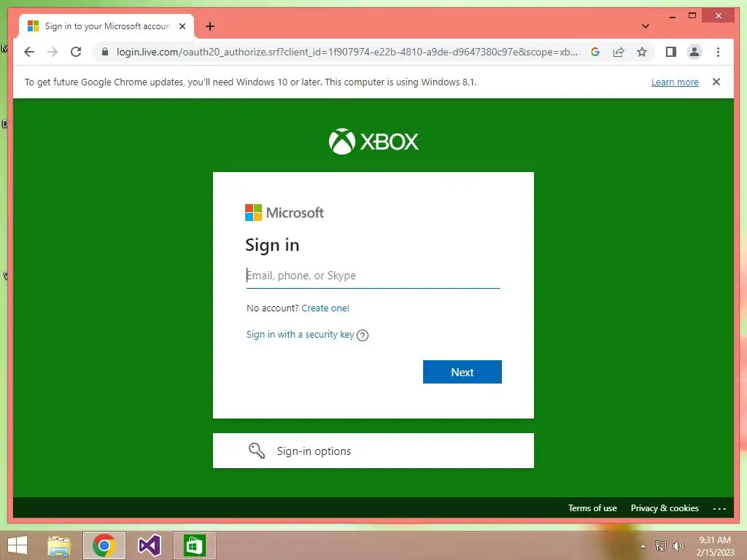Open File Explorer from the taskbar

pos(59,545)
